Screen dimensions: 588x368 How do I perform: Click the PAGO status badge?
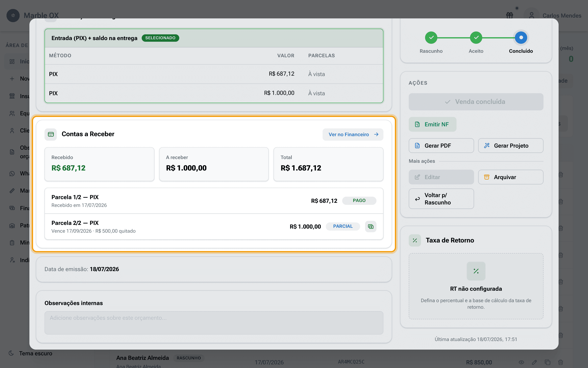click(359, 201)
